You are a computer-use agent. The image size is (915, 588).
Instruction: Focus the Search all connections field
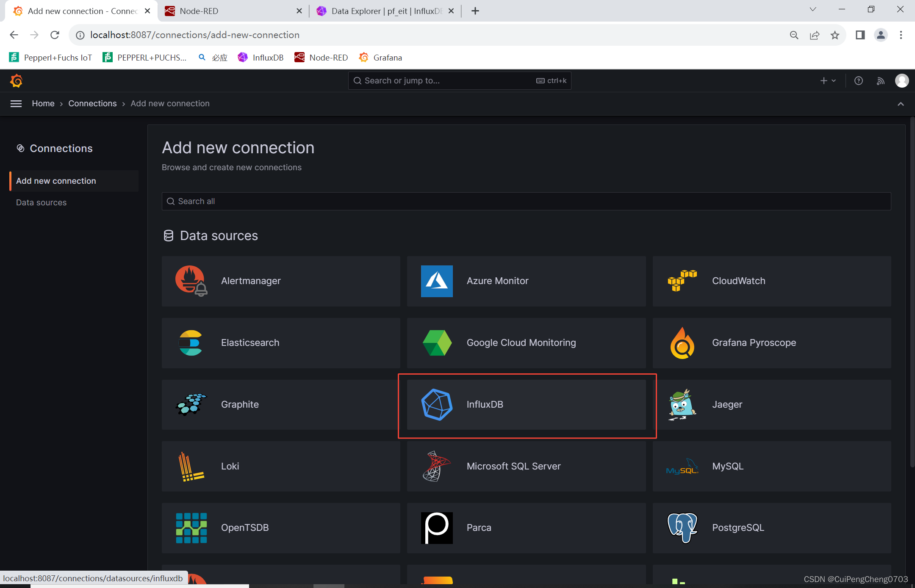pos(526,202)
